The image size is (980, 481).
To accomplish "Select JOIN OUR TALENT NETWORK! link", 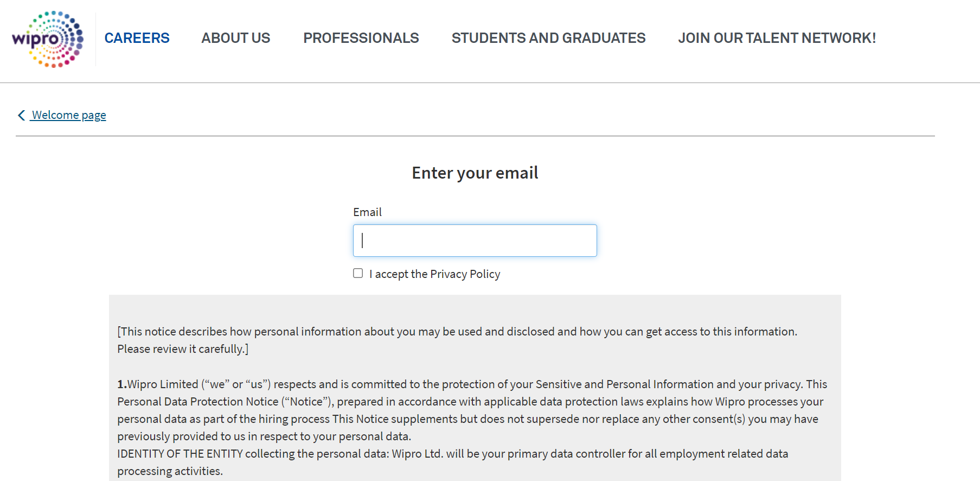I will (777, 38).
